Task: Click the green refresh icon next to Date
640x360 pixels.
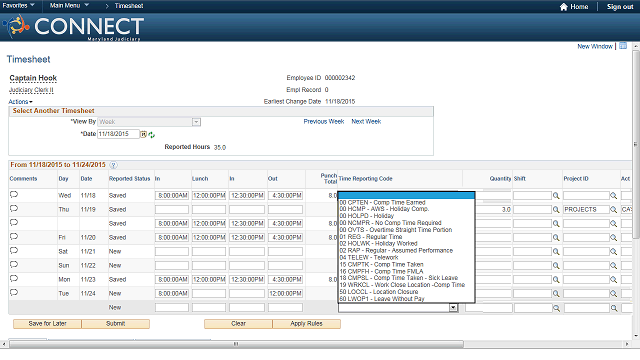Action: (x=152, y=135)
